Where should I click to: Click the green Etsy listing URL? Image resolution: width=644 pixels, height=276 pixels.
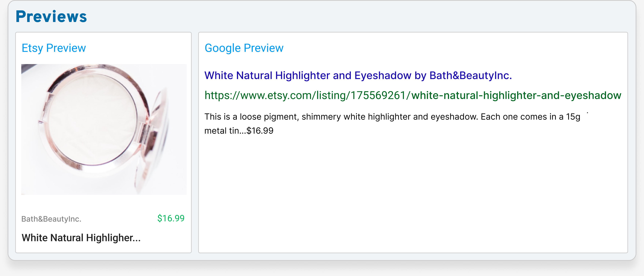click(x=413, y=95)
